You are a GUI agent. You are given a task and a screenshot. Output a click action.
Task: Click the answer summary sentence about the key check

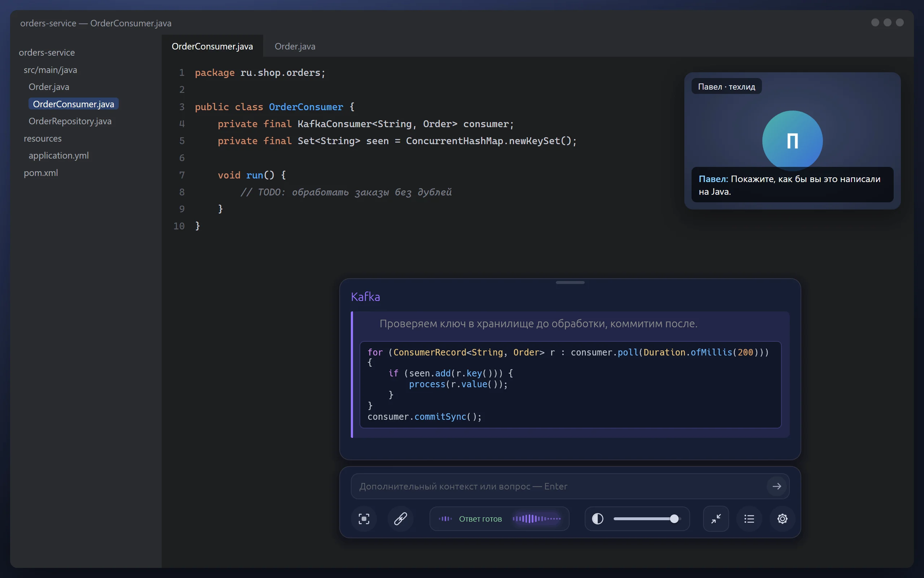click(539, 324)
